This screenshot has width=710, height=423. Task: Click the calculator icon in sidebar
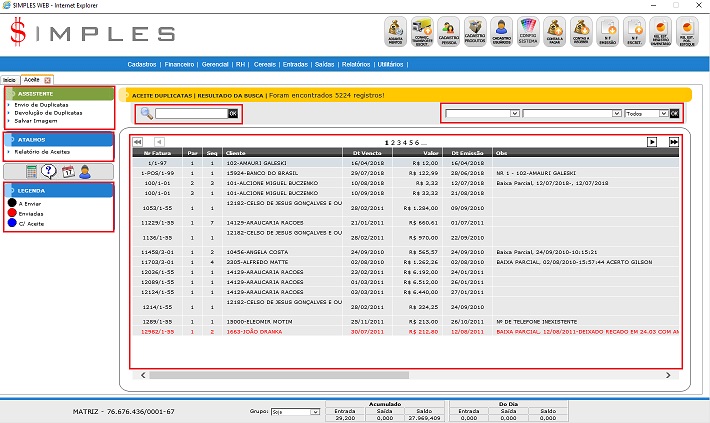click(x=32, y=171)
